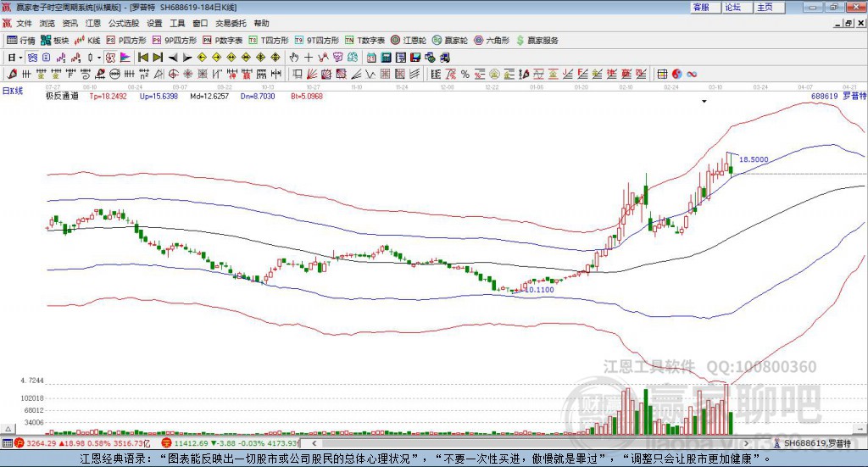868x467 pixels.
Task: Open the 9P四方形 tool
Action: 175,41
